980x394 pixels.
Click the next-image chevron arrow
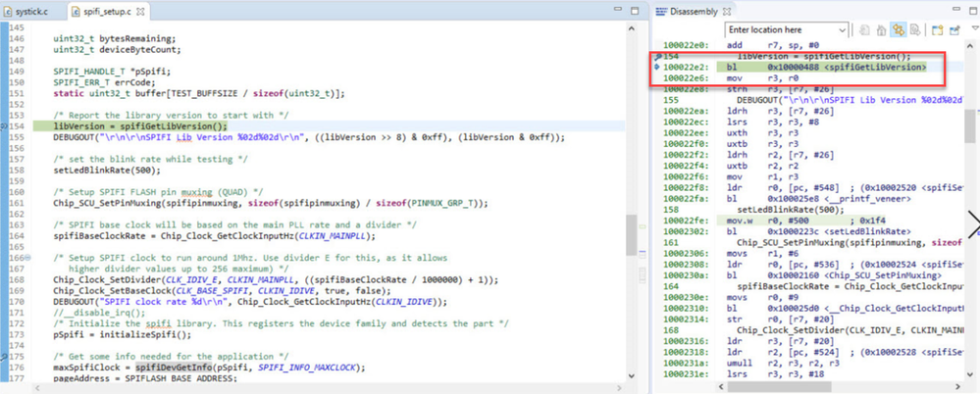[973, 224]
